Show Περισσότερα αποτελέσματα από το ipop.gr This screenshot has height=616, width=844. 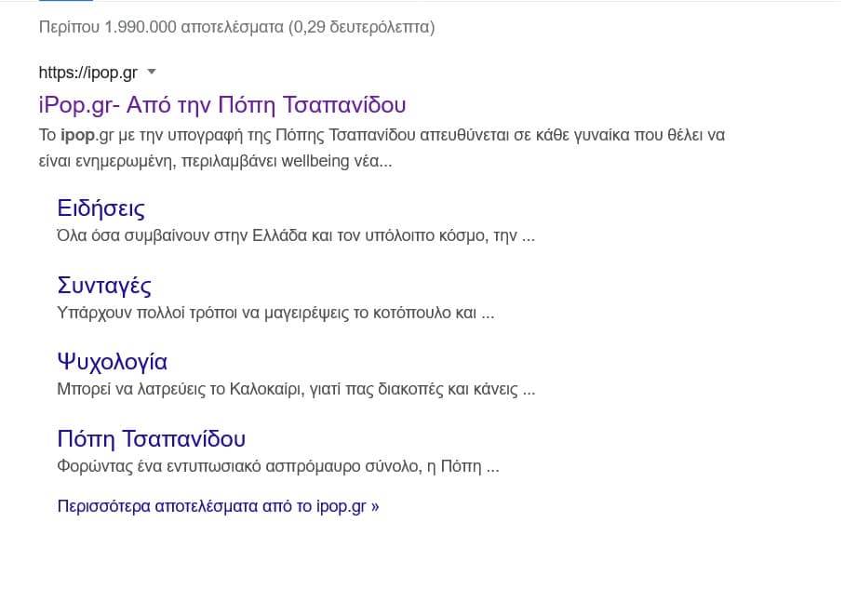pos(218,506)
